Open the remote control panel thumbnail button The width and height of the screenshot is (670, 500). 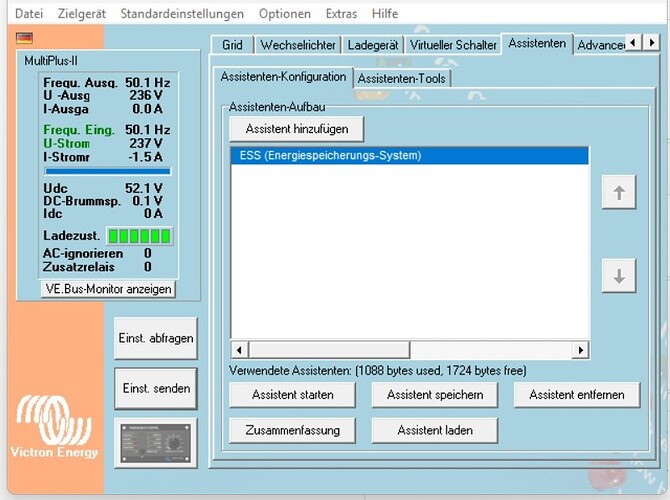click(156, 443)
